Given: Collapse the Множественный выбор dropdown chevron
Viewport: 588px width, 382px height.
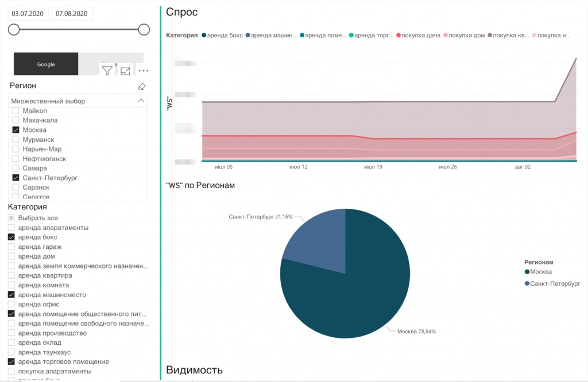Looking at the screenshot, I should tap(141, 101).
